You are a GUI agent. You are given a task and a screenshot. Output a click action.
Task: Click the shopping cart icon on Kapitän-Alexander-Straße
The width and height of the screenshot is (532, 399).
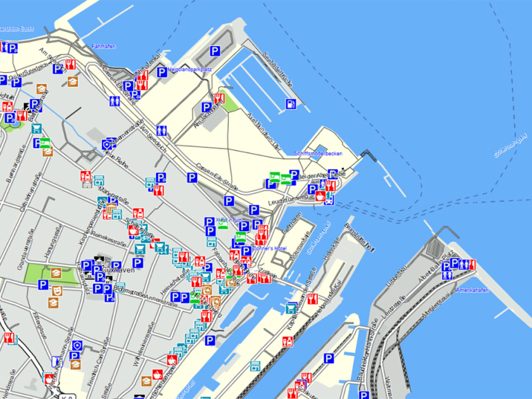click(x=291, y=309)
